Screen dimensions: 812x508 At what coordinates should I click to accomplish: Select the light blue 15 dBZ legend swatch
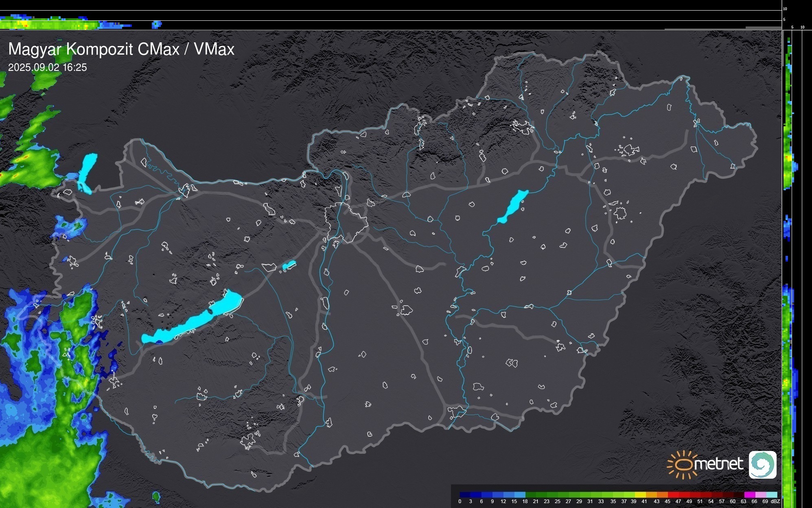point(520,495)
